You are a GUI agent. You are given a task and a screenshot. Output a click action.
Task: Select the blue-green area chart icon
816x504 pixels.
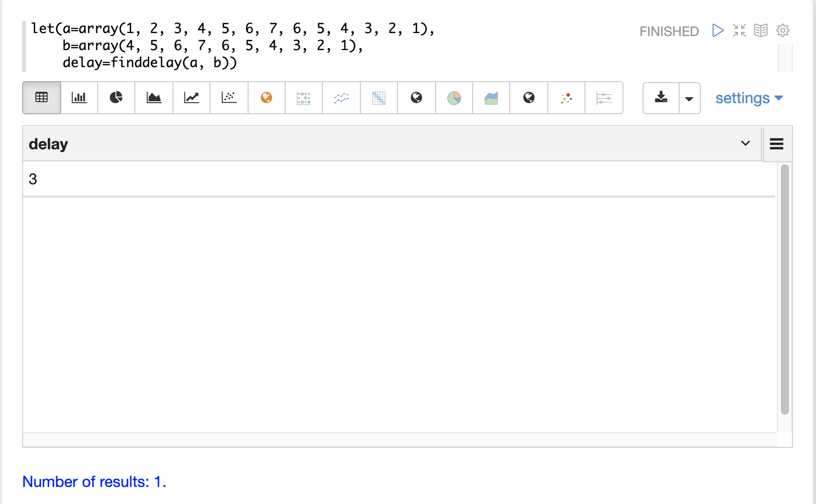point(491,98)
